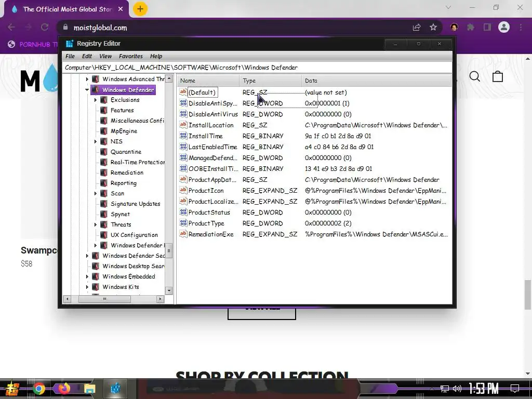Expand the NIS subkey
The height and width of the screenshot is (399, 532).
[96, 141]
